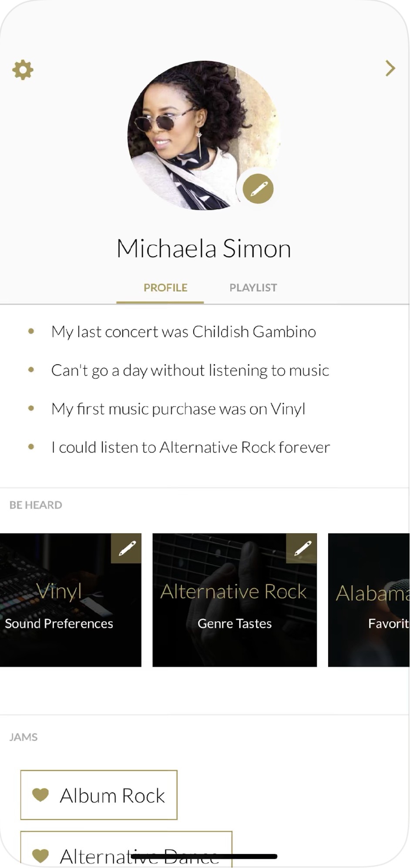Switch to the PLAYLIST tab
This screenshot has height=868, width=410.
click(x=253, y=288)
